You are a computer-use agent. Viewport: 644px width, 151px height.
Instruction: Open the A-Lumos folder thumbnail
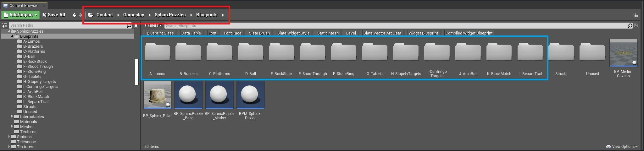pos(157,52)
